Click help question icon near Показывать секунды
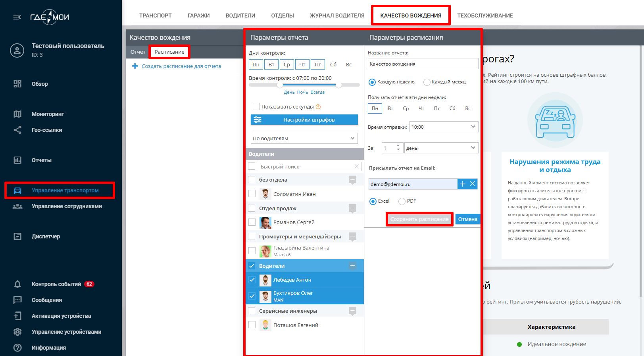 [318, 107]
